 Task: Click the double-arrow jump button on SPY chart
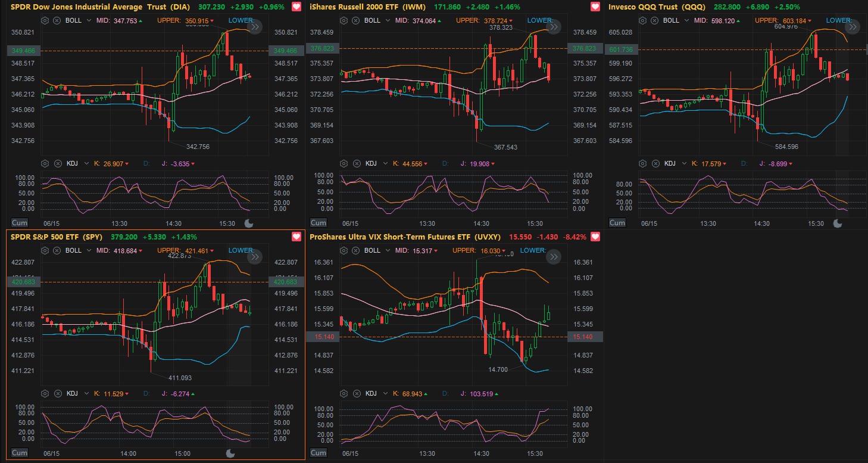click(254, 256)
